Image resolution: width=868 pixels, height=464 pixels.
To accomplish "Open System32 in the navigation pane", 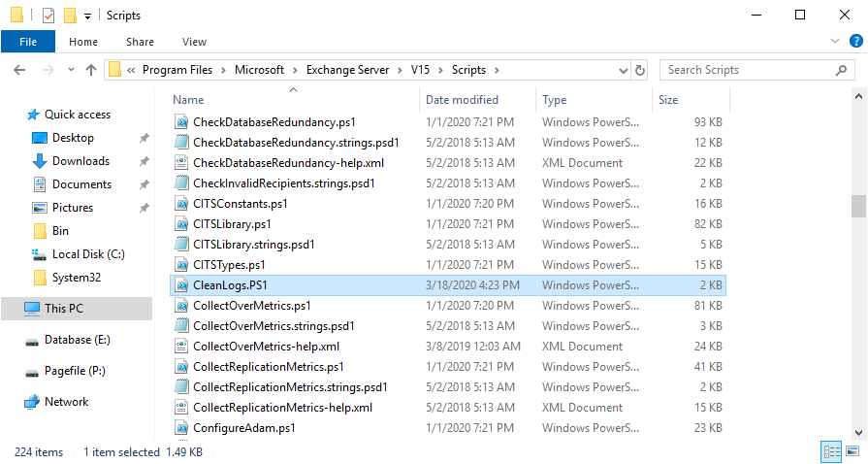I will coord(77,278).
